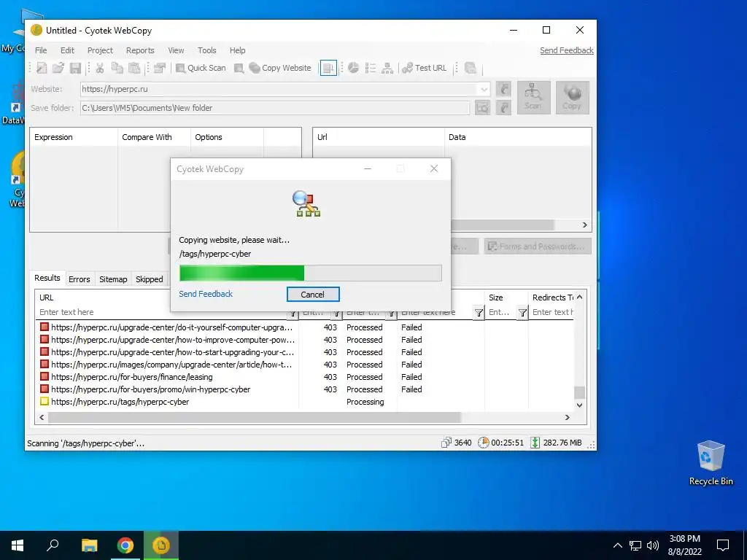Open File Explorer from the taskbar
Screen dimensions: 747x560
point(89,545)
